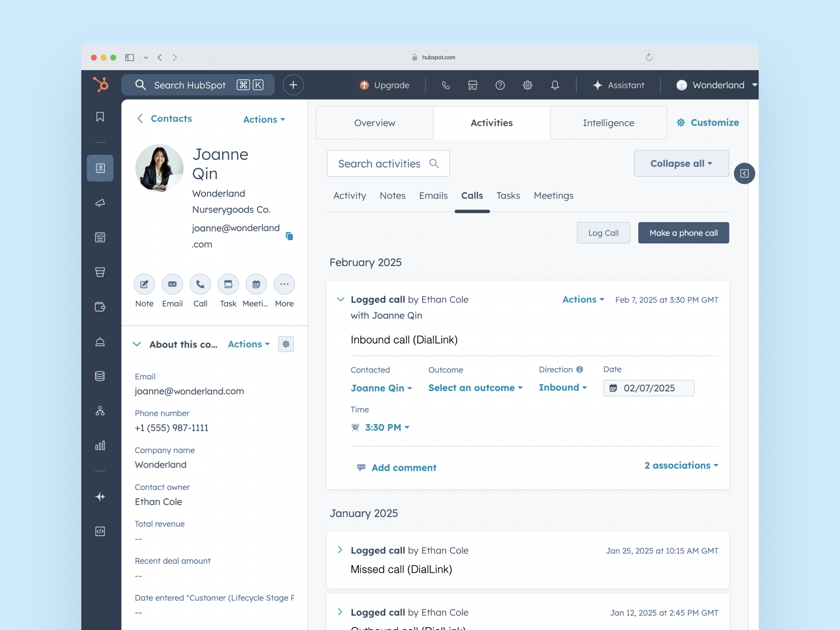The width and height of the screenshot is (840, 630).
Task: Collapse the right sidebar panel toggle
Action: pyautogui.click(x=744, y=173)
